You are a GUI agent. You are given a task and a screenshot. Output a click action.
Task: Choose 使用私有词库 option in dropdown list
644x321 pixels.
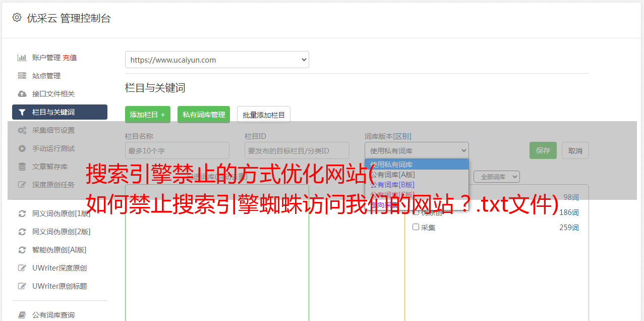[x=417, y=165]
